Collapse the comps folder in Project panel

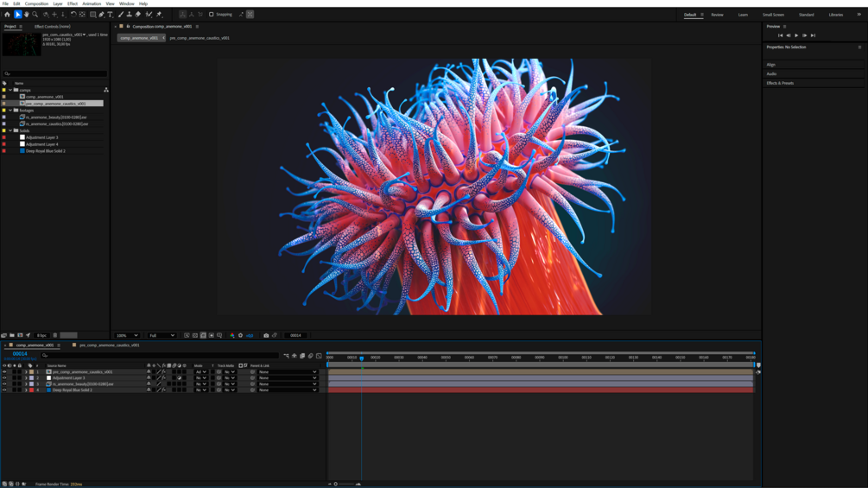coord(10,90)
